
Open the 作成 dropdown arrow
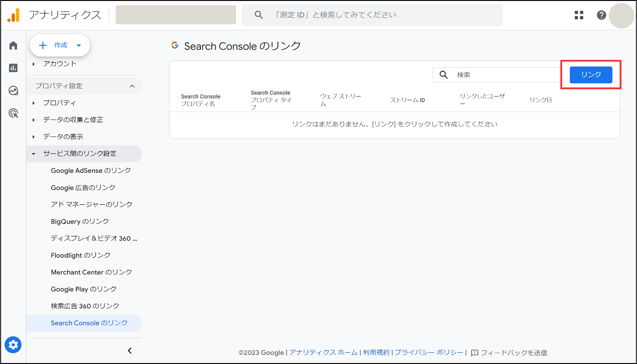tap(79, 45)
